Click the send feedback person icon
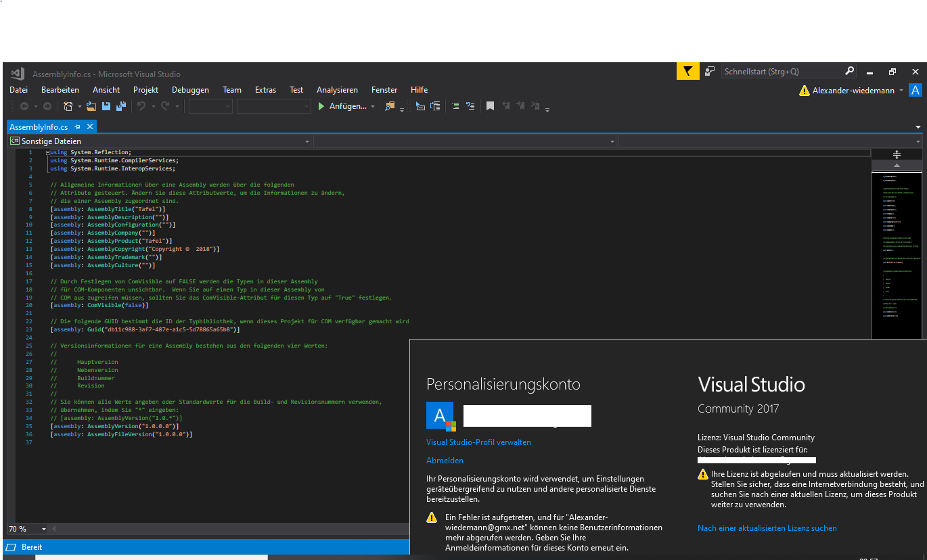 (709, 71)
